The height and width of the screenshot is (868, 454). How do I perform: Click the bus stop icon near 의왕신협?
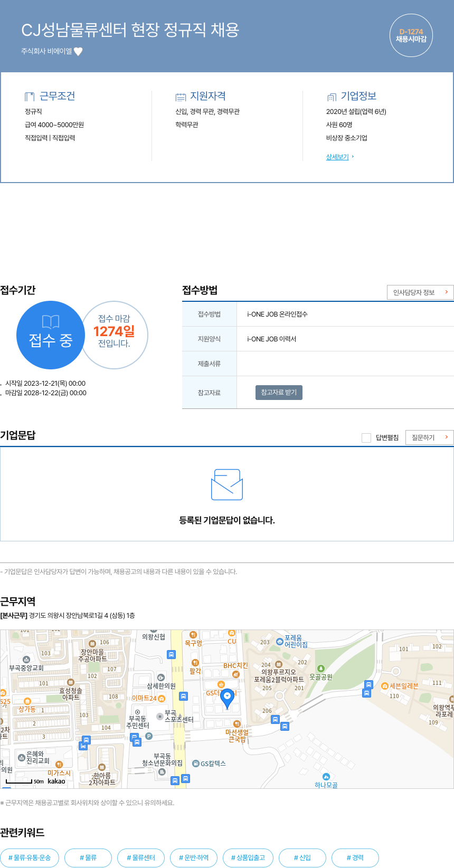pyautogui.click(x=171, y=654)
